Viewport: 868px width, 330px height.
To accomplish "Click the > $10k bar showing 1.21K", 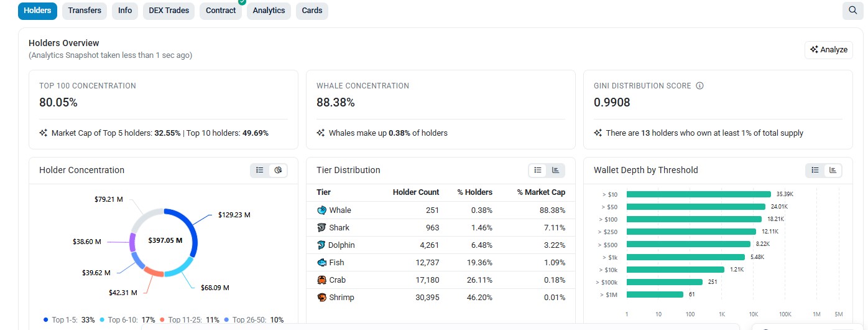I will tap(675, 269).
